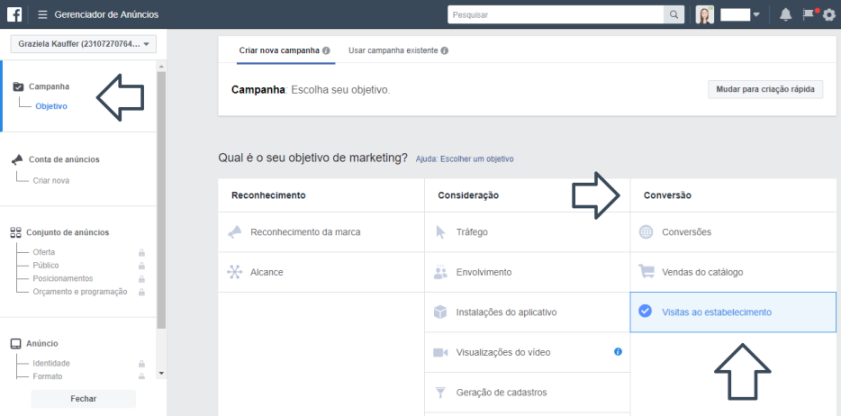Choose Geração de cadastros objective
Viewport: 841px width, 416px height.
tap(527, 392)
